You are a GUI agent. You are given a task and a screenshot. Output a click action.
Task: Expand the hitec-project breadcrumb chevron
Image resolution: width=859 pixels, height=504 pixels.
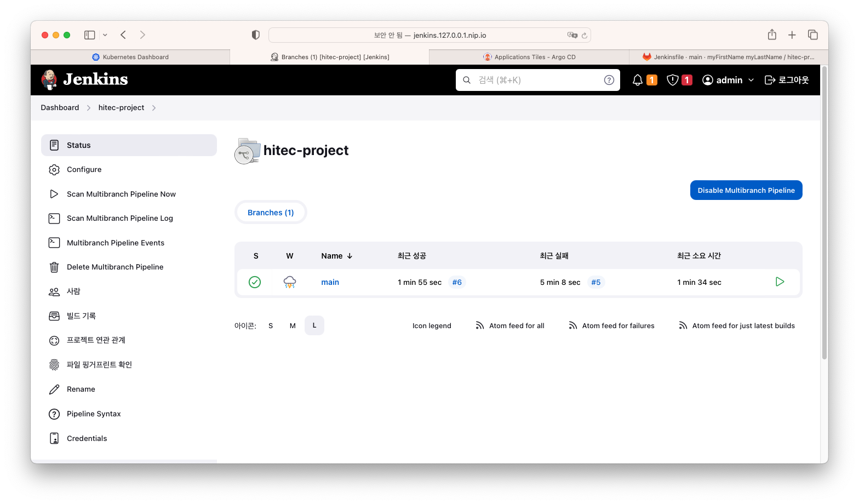(x=154, y=108)
